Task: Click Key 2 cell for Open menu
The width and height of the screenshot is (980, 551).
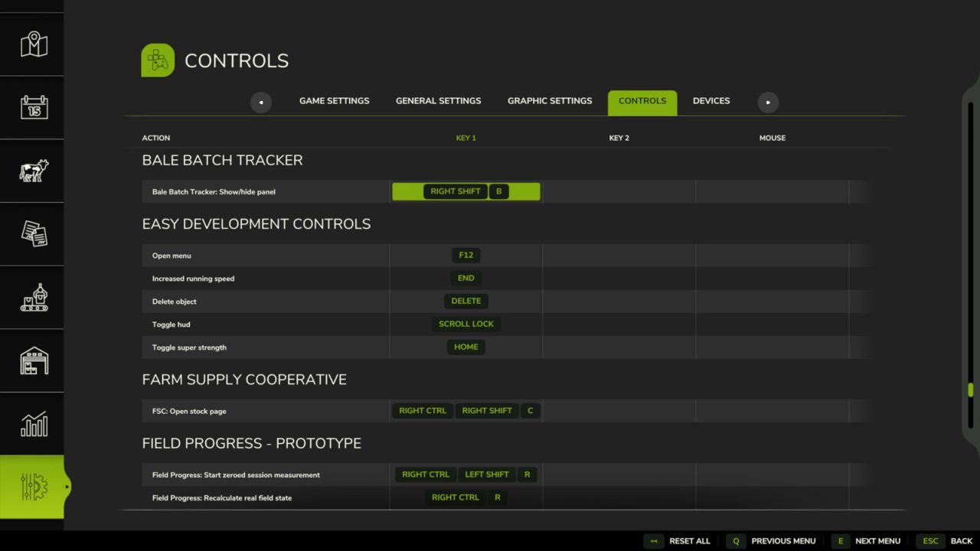Action: (x=619, y=256)
